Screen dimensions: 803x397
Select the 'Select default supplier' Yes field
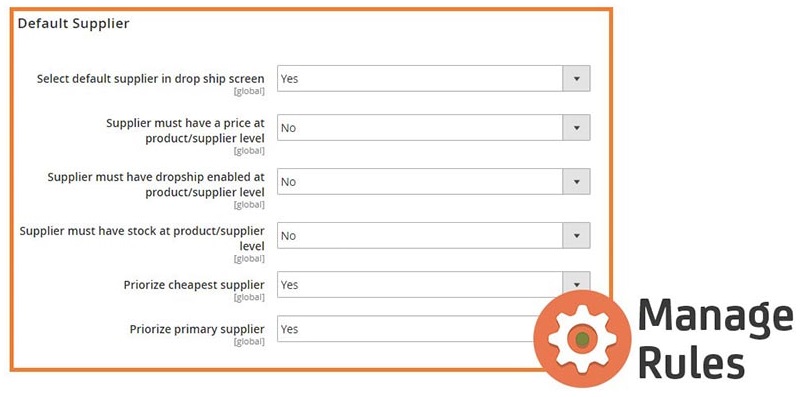pos(434,78)
